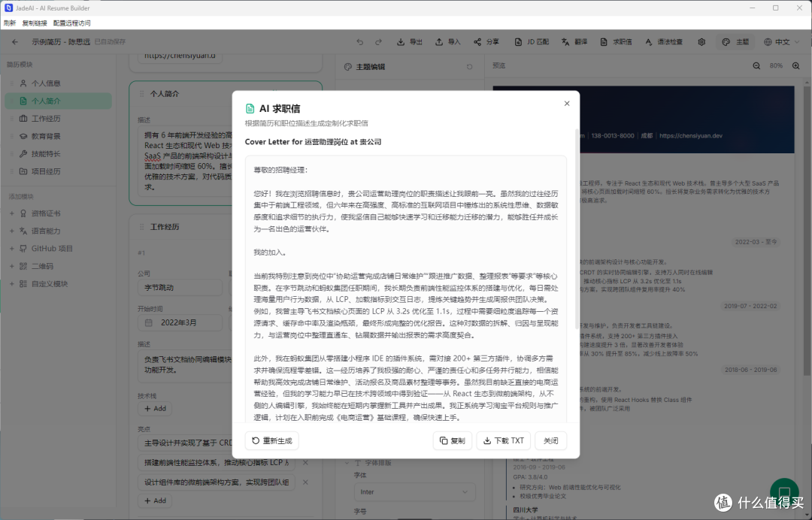Select 教育背景 in the sidebar
Screen dimensions: 812x520
click(x=59, y=136)
